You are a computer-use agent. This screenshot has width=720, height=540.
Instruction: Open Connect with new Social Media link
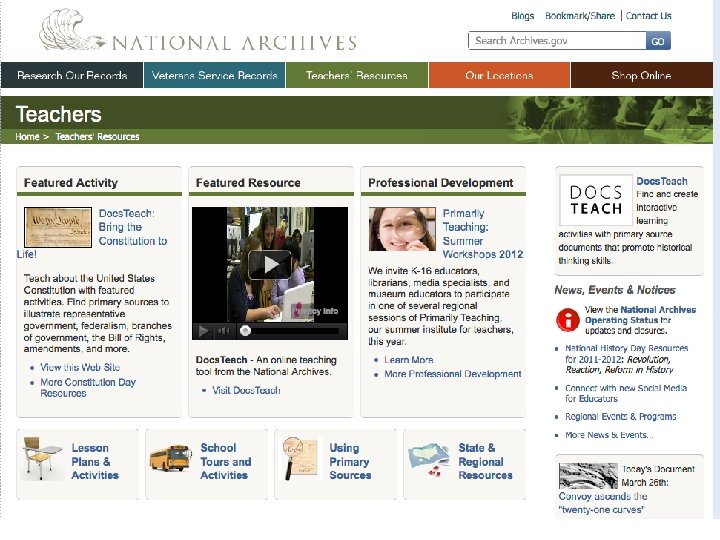(626, 394)
